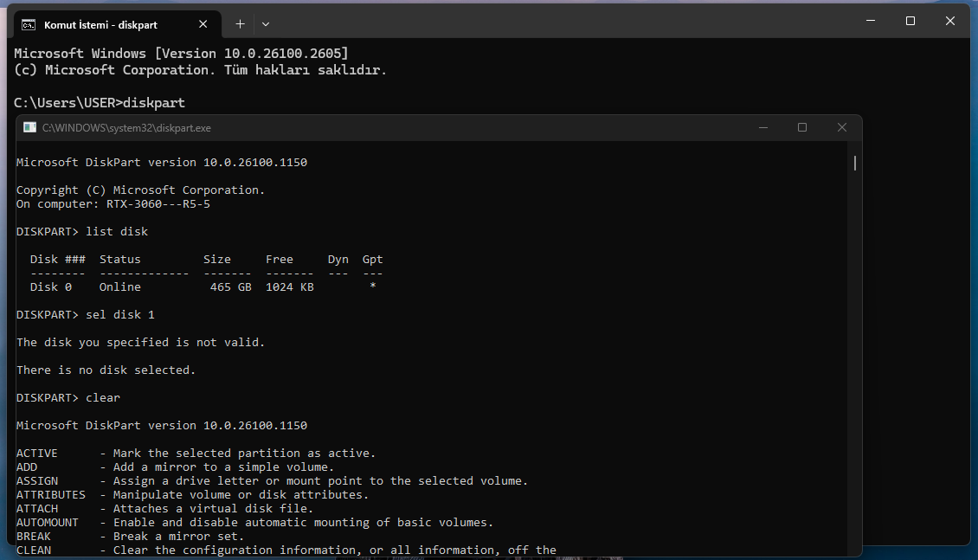Click the 'BREAK' command help row
This screenshot has width=978, height=560.
point(131,537)
